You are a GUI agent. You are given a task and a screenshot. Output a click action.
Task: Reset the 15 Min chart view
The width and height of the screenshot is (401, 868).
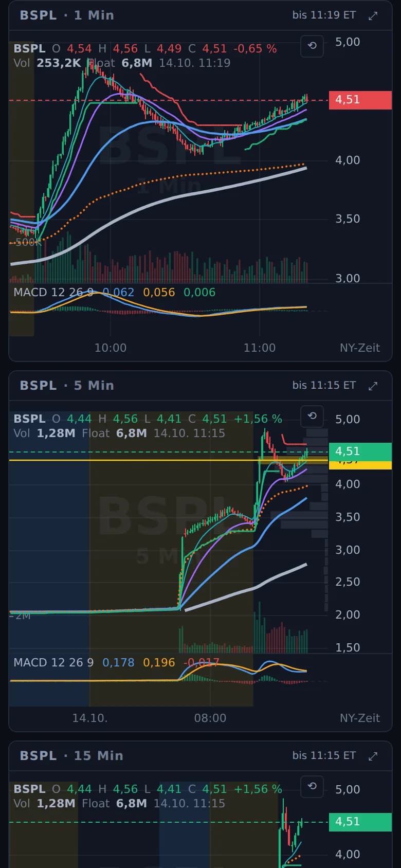[x=312, y=786]
